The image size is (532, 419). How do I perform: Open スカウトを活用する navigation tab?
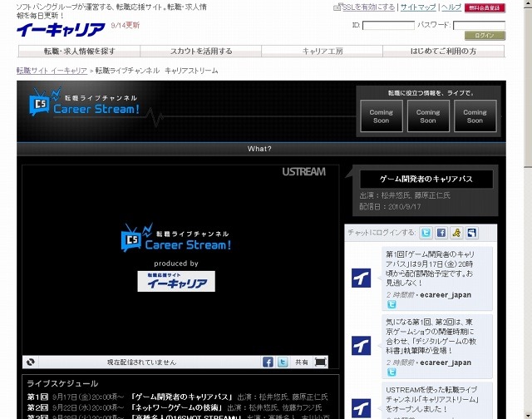tap(201, 52)
